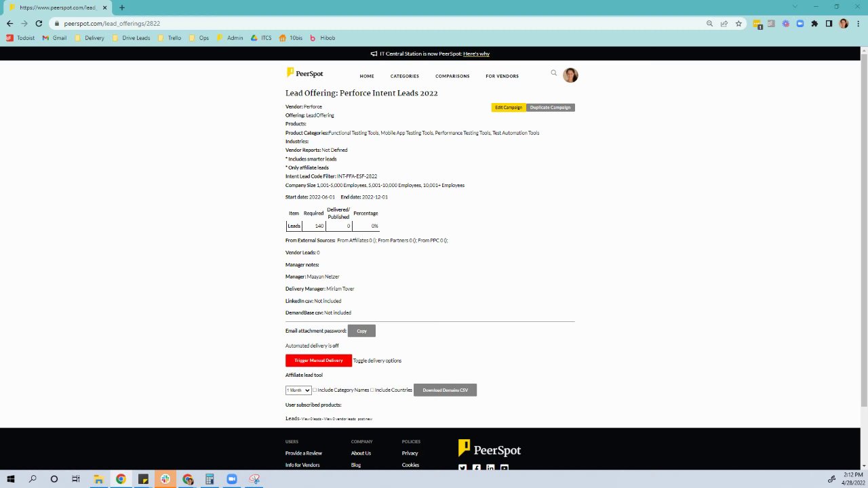Click the Twitter icon in the footer

(462, 468)
